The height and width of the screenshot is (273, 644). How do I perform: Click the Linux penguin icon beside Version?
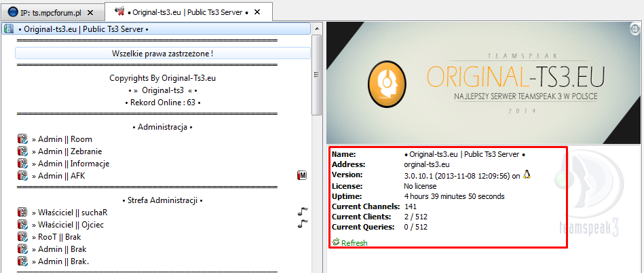[527, 175]
